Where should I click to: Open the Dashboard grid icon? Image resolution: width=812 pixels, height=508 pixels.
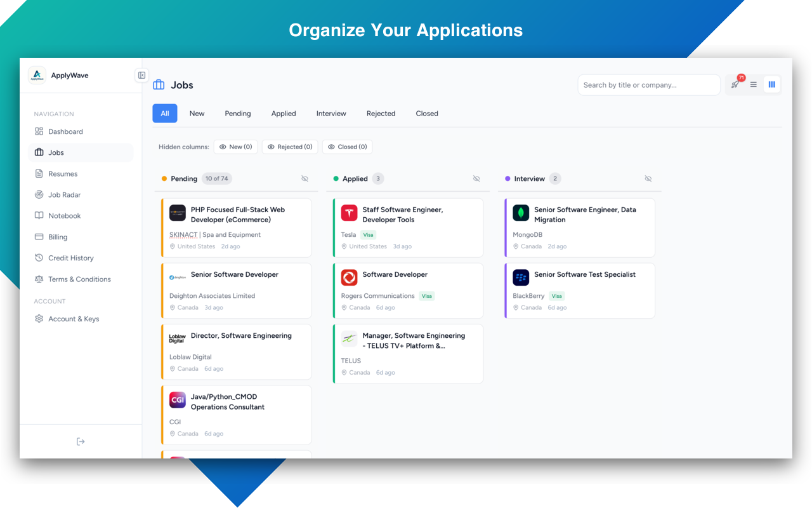(39, 131)
